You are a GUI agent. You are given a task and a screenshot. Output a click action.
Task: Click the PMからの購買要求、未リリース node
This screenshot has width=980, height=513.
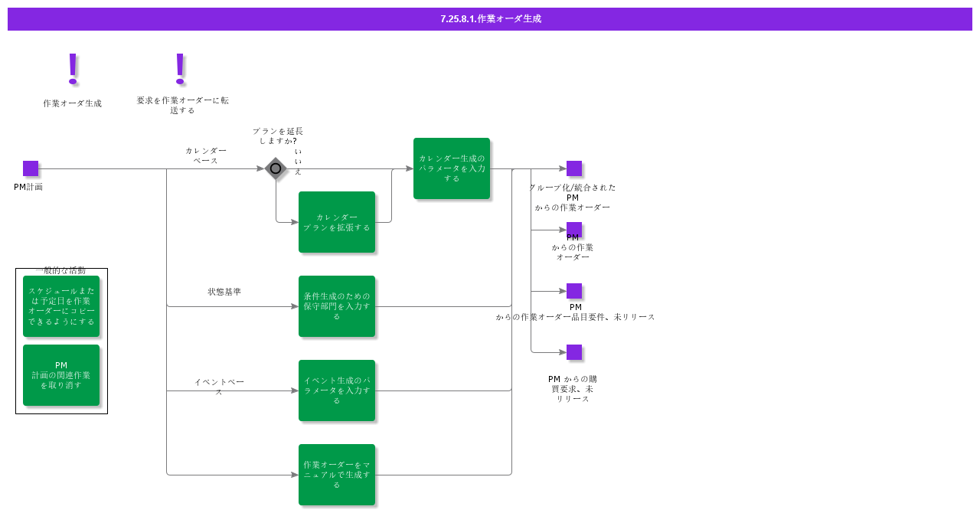click(x=573, y=352)
